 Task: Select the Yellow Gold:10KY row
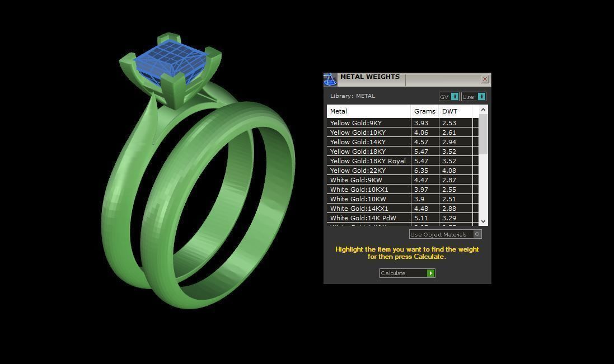(402, 132)
